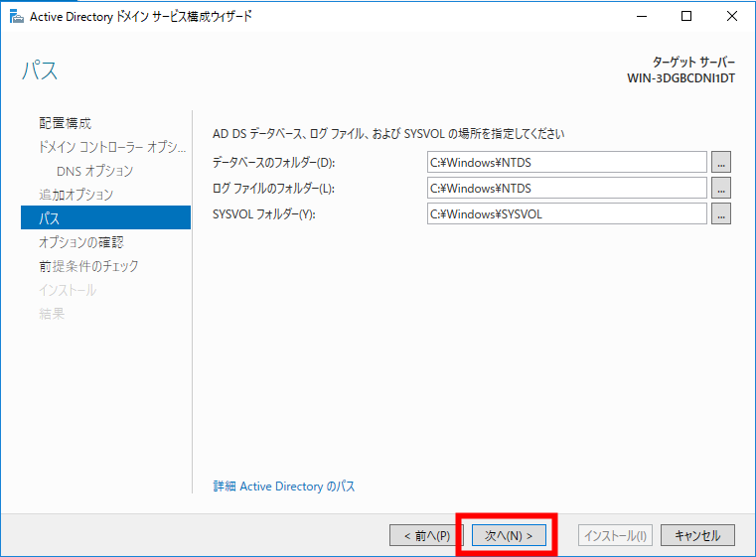Browse for the ログ ファイルのフォルダー path
756x557 pixels.
point(721,188)
